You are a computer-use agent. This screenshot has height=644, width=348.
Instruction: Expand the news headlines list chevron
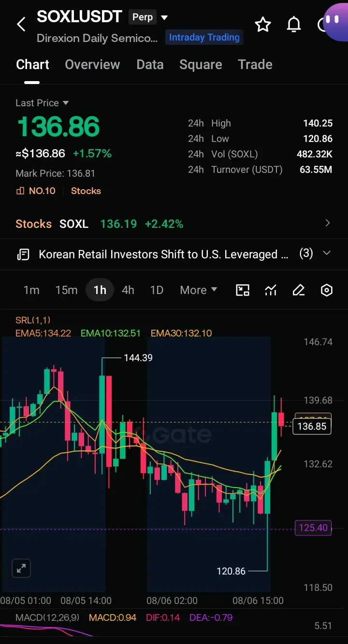click(x=327, y=253)
